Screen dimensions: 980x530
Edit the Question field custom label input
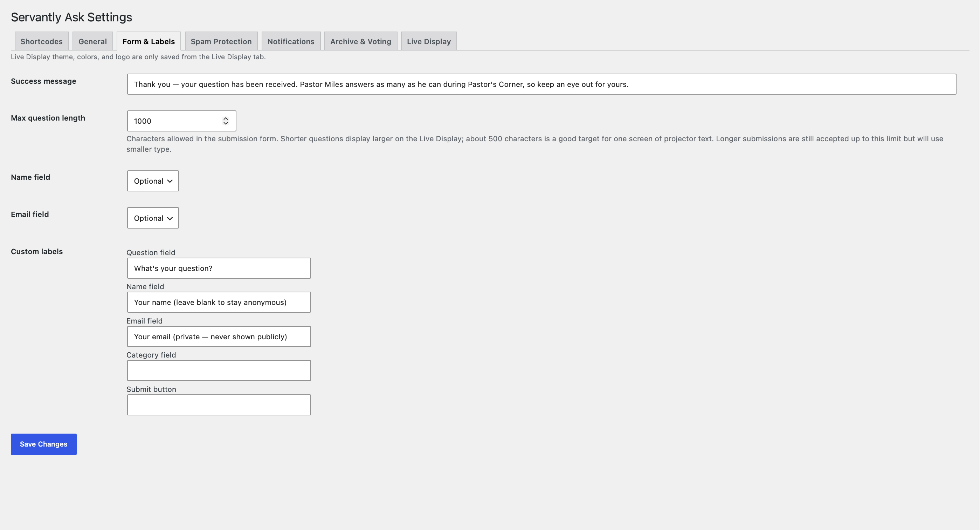click(219, 268)
